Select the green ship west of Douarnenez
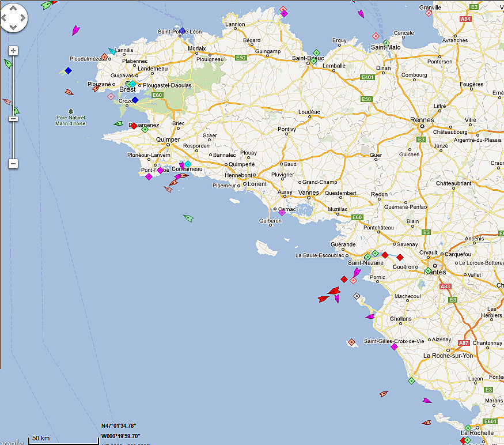 pyautogui.click(x=118, y=123)
